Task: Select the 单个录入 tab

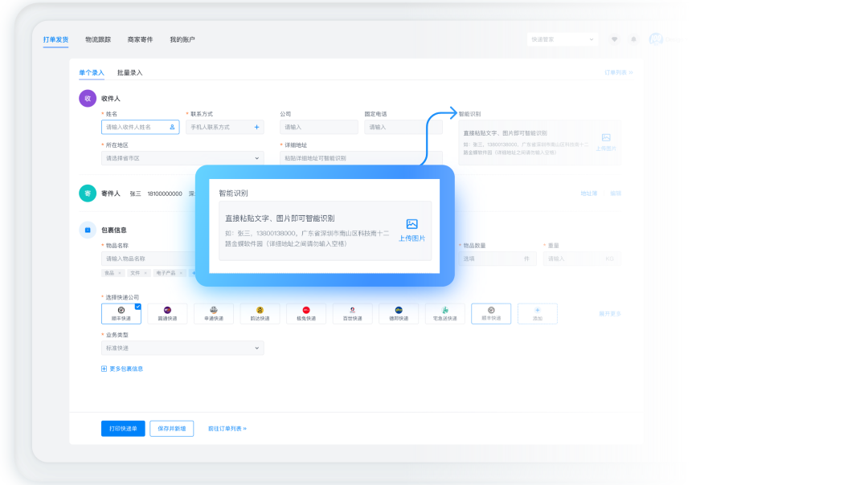Action: coord(92,72)
